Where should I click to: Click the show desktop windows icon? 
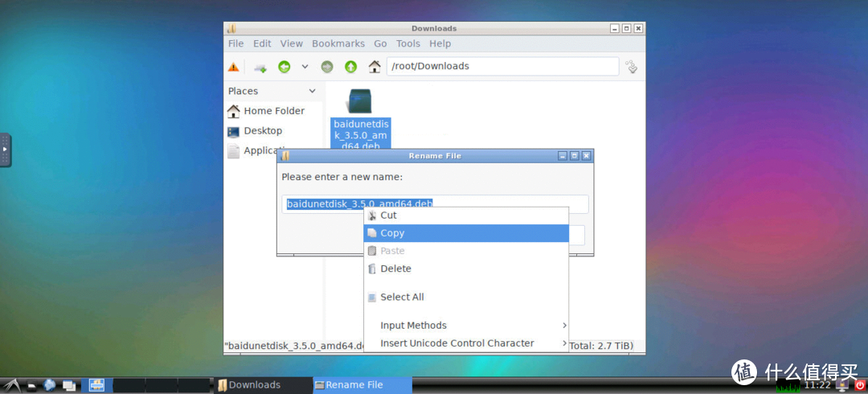(x=69, y=385)
